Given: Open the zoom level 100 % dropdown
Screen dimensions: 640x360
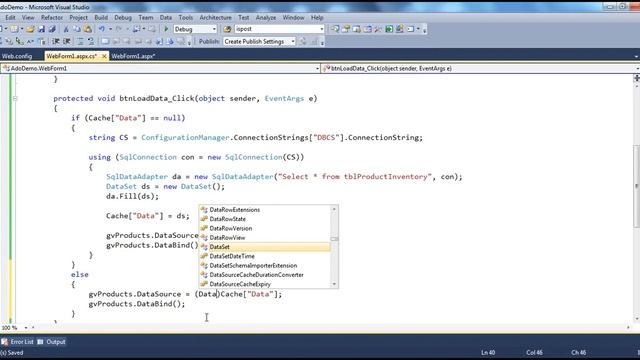Looking at the screenshot, I should 25,328.
